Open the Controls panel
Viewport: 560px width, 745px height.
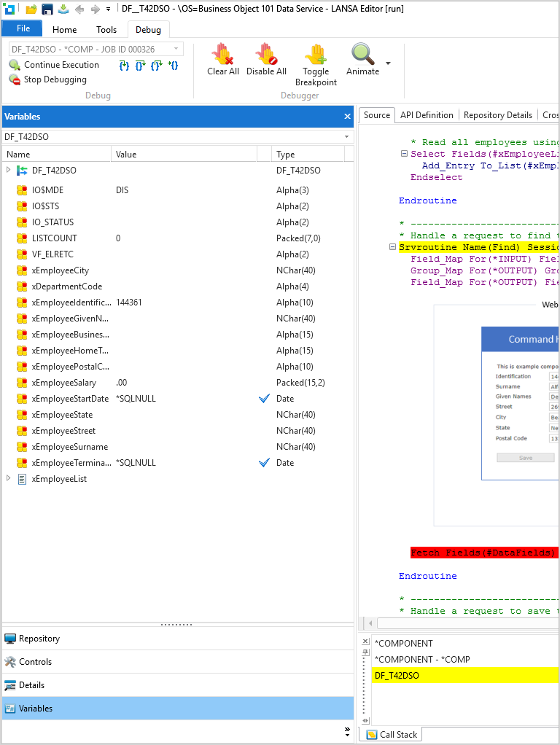pos(36,662)
